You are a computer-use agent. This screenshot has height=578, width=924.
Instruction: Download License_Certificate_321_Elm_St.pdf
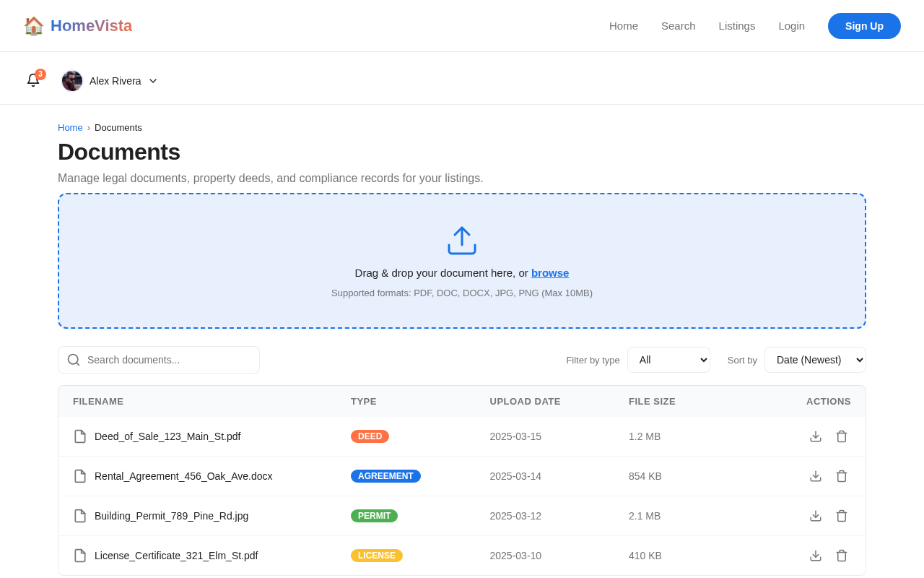click(x=816, y=556)
